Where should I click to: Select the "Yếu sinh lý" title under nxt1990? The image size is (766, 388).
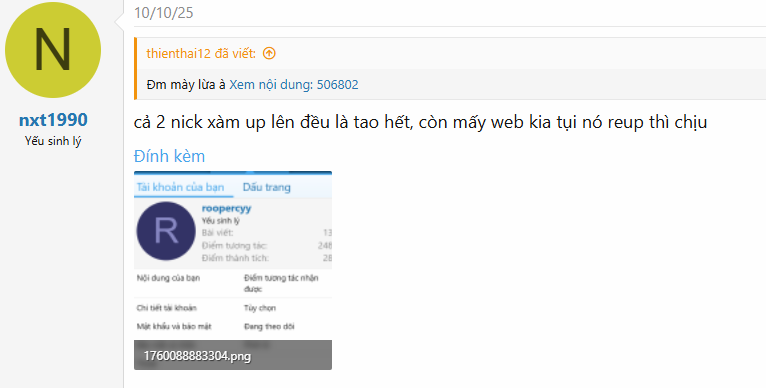click(53, 141)
